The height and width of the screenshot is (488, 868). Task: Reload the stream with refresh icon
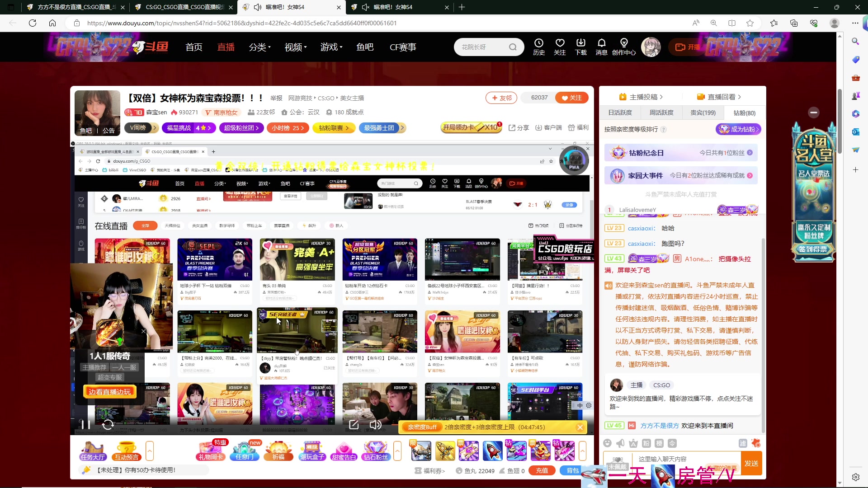coord(108,425)
